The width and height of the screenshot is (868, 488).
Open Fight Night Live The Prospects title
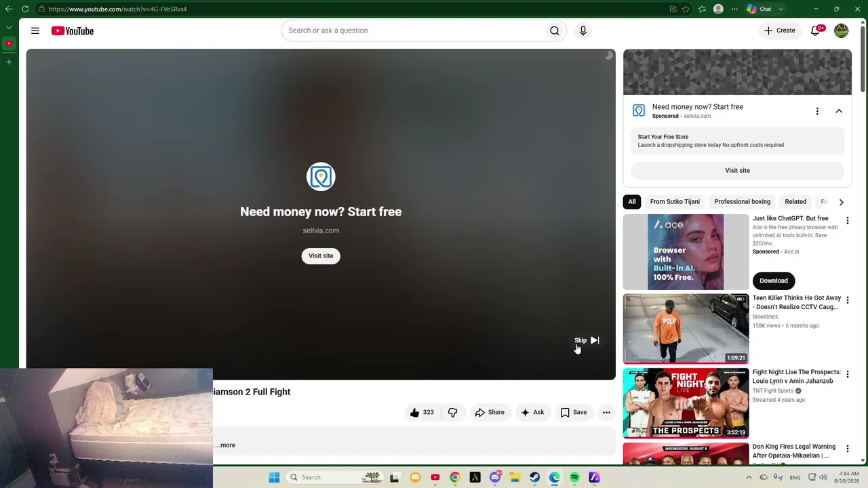click(797, 377)
